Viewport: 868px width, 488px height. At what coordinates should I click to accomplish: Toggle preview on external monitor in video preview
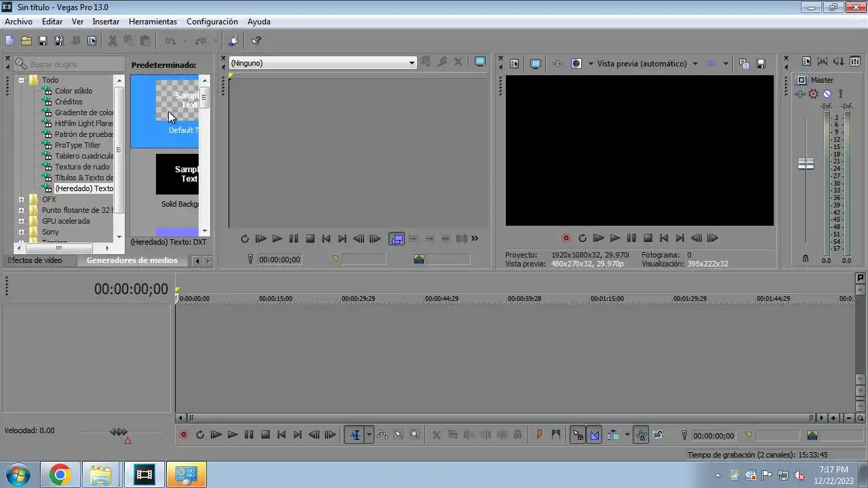point(536,64)
